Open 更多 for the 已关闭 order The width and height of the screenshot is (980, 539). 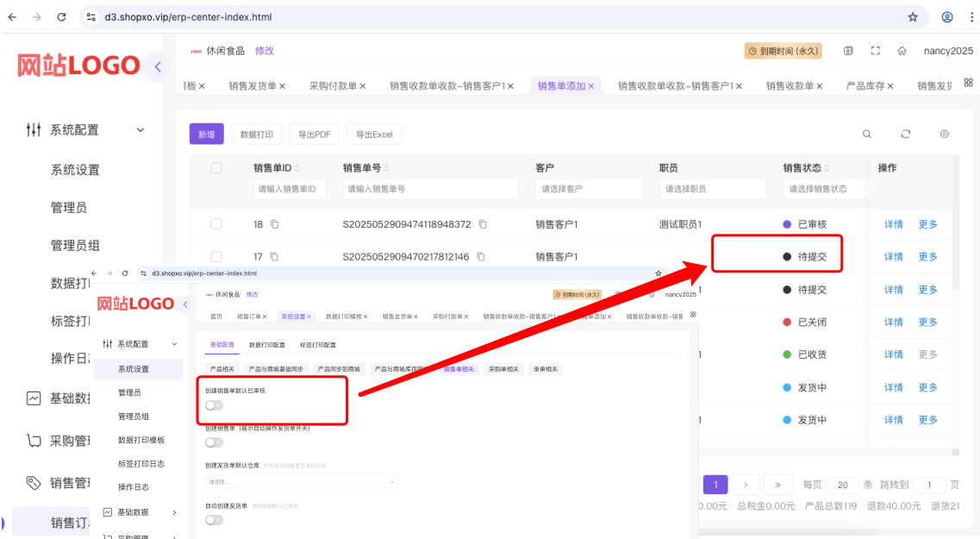[927, 322]
